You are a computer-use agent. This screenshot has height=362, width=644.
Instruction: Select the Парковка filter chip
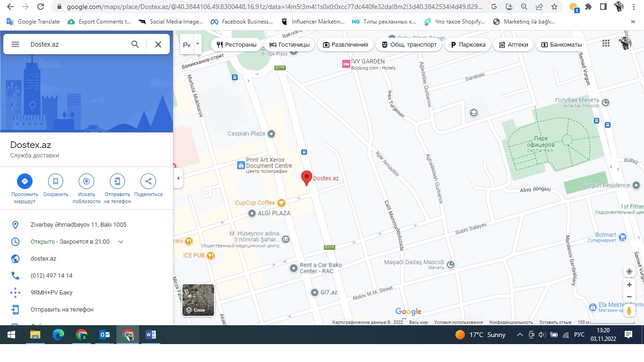(x=468, y=45)
